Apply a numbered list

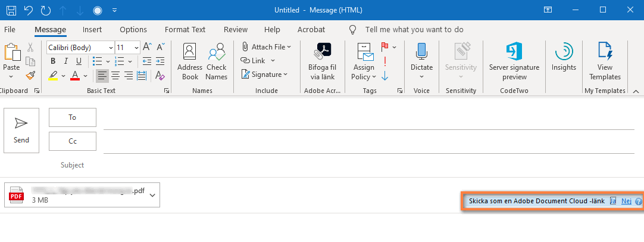[119, 61]
